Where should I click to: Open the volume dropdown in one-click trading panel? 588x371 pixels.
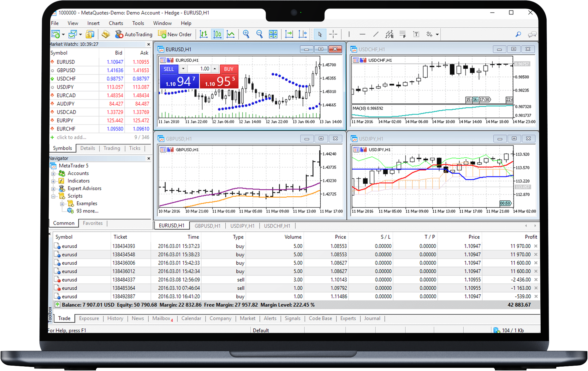tap(183, 69)
